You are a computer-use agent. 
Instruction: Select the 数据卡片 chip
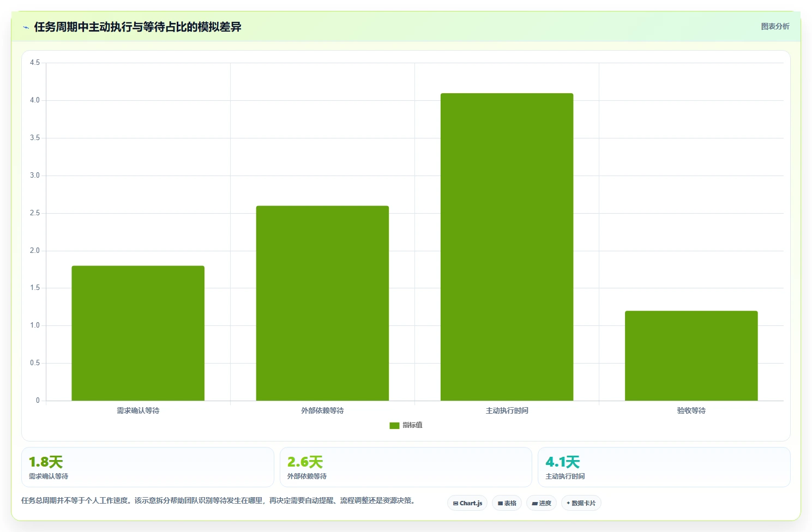coord(581,503)
